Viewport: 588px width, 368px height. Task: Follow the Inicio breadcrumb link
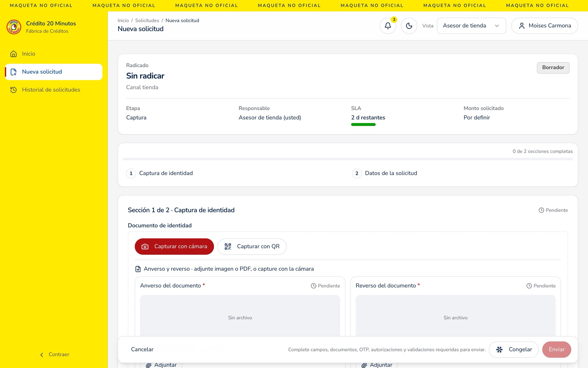pyautogui.click(x=123, y=21)
